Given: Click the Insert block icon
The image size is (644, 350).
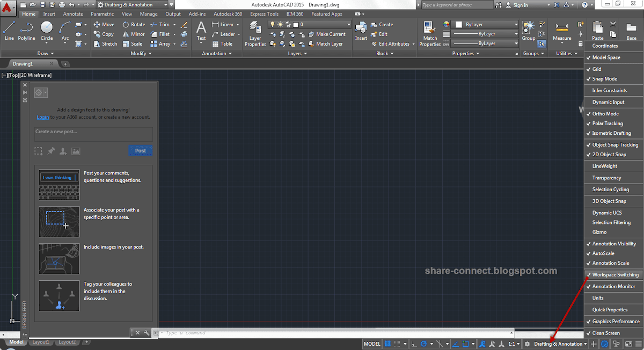Looking at the screenshot, I should point(361,31).
